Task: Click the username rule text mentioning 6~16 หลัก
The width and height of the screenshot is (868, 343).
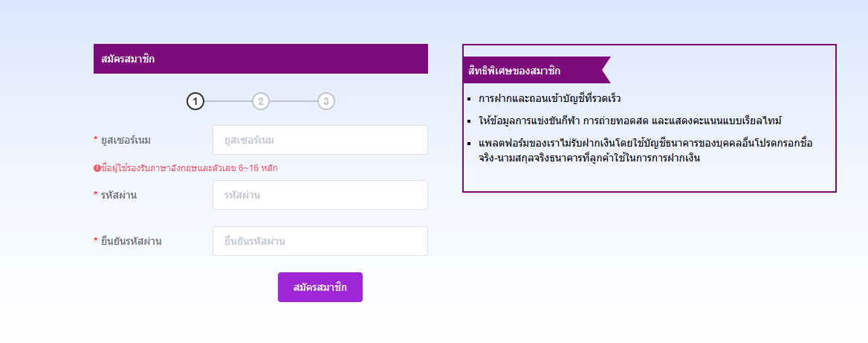Action: (x=190, y=168)
